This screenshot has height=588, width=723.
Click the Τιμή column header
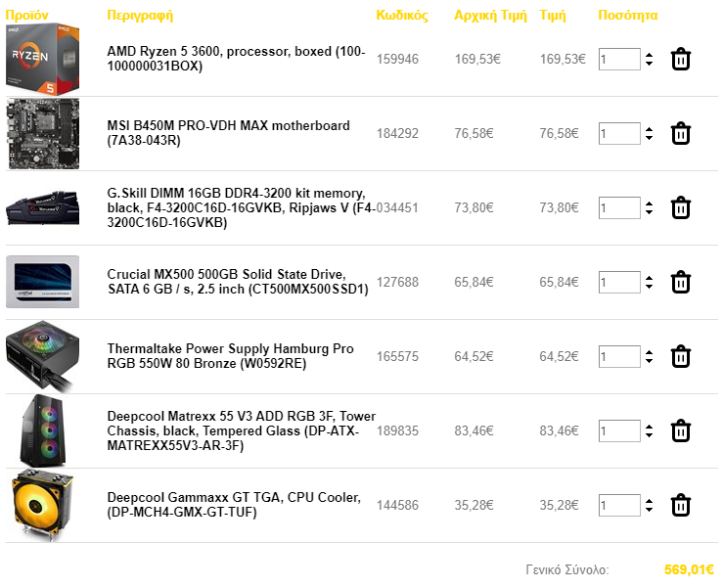pyautogui.click(x=553, y=16)
